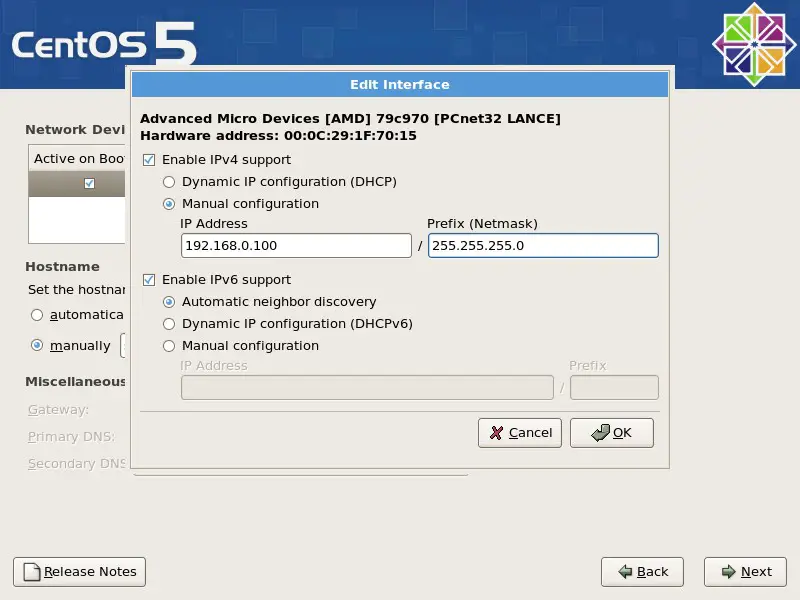Select IPv6 Manual configuration radio button
Viewport: 800px width, 600px height.
pyautogui.click(x=169, y=346)
